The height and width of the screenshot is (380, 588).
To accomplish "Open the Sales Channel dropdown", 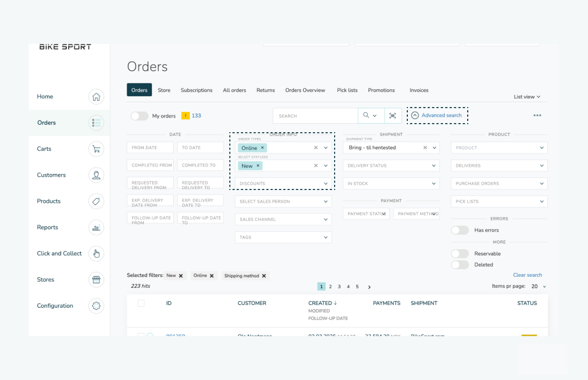I will [x=283, y=219].
